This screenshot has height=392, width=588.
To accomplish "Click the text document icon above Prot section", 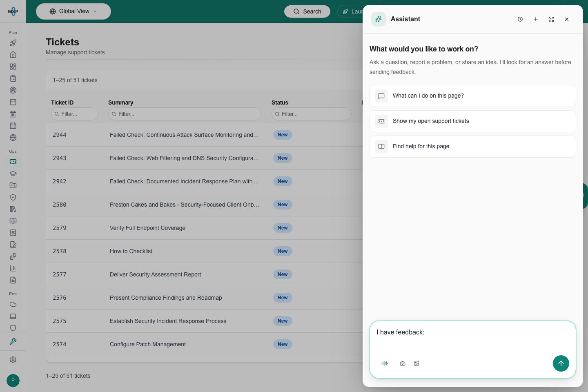I will [13, 280].
